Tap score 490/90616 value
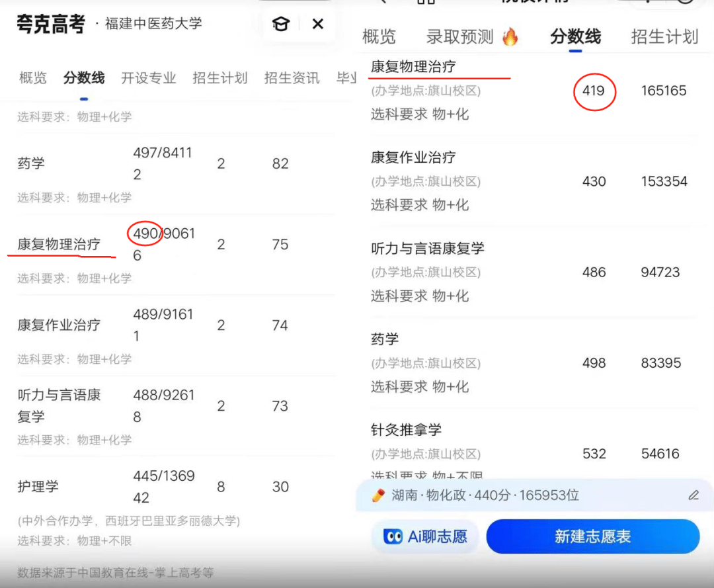This screenshot has width=714, height=588. (x=164, y=245)
